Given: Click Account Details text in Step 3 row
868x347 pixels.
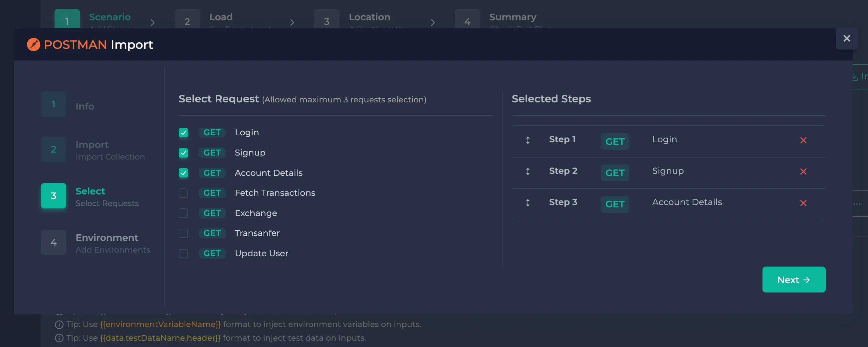Looking at the screenshot, I should 687,202.
